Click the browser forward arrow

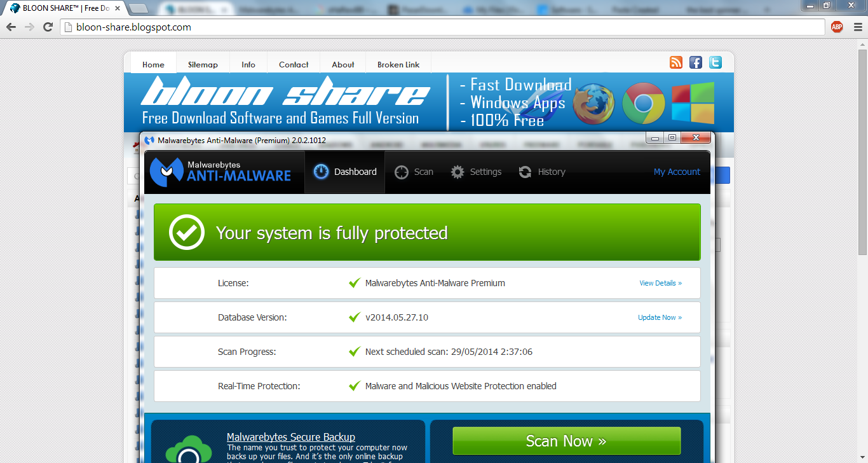pos(29,27)
